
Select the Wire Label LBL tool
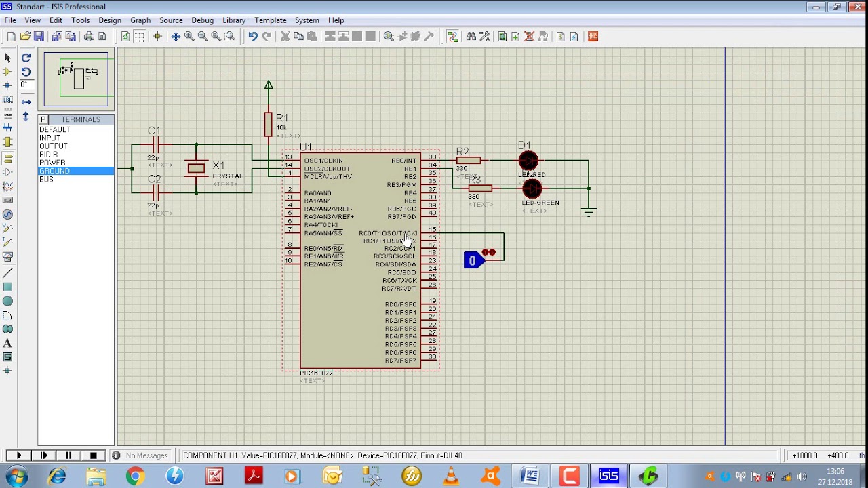click(x=7, y=100)
